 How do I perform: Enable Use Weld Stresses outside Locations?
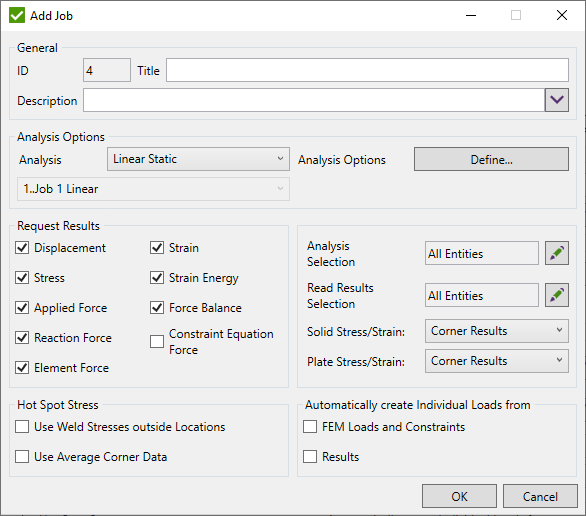coord(22,426)
